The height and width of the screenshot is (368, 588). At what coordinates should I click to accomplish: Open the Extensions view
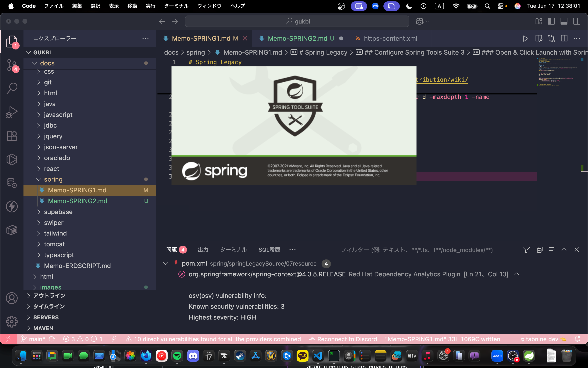(12, 136)
